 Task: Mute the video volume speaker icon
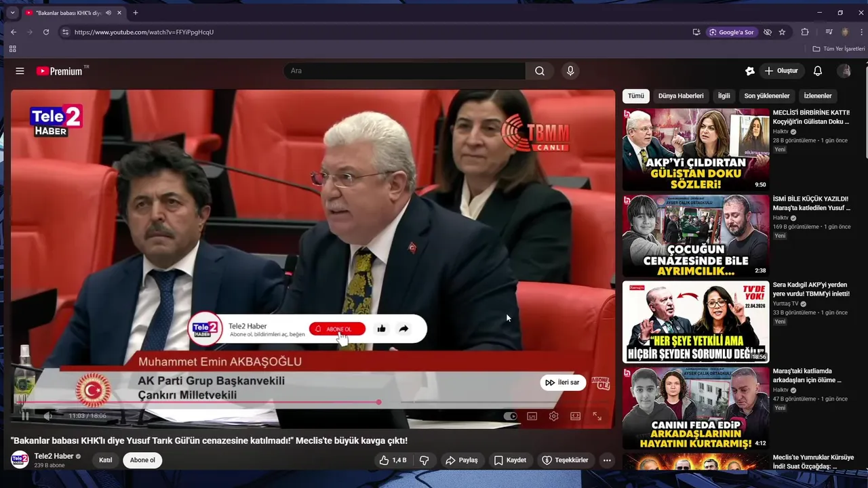tap(47, 416)
